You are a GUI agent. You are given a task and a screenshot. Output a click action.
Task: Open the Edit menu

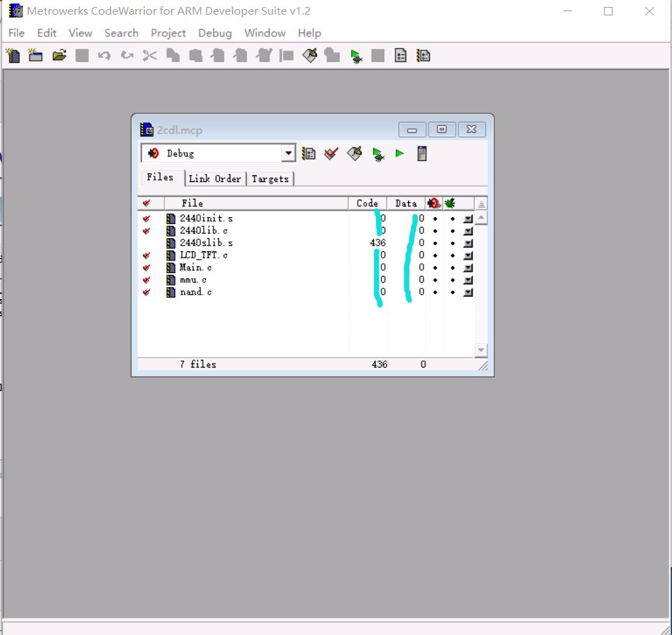pyautogui.click(x=46, y=33)
